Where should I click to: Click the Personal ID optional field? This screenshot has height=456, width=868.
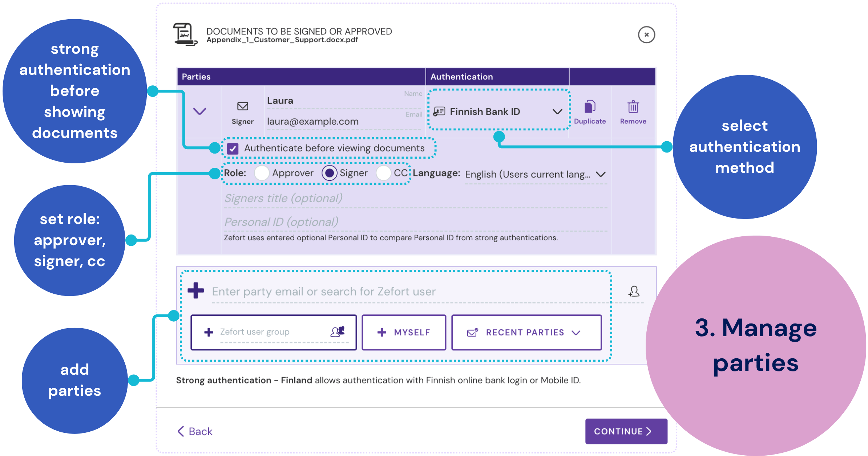pos(415,222)
